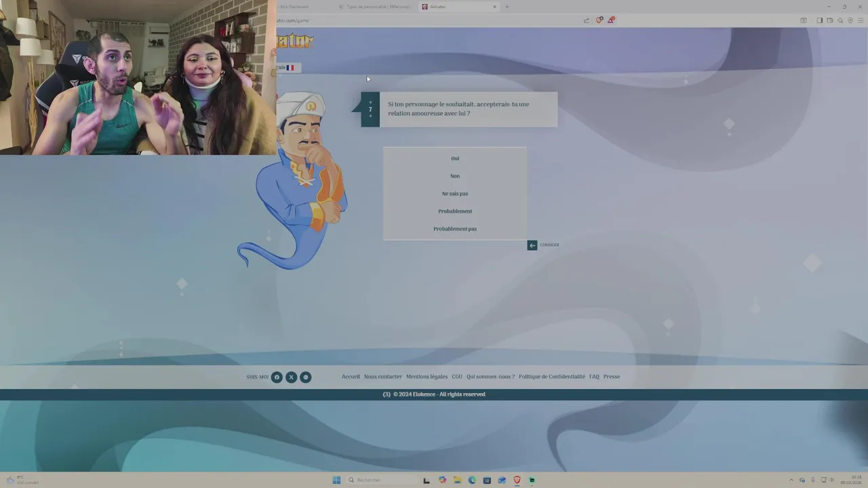Open 'Politique de Confidentialité' link
Viewport: 868px width, 488px height.
point(552,377)
